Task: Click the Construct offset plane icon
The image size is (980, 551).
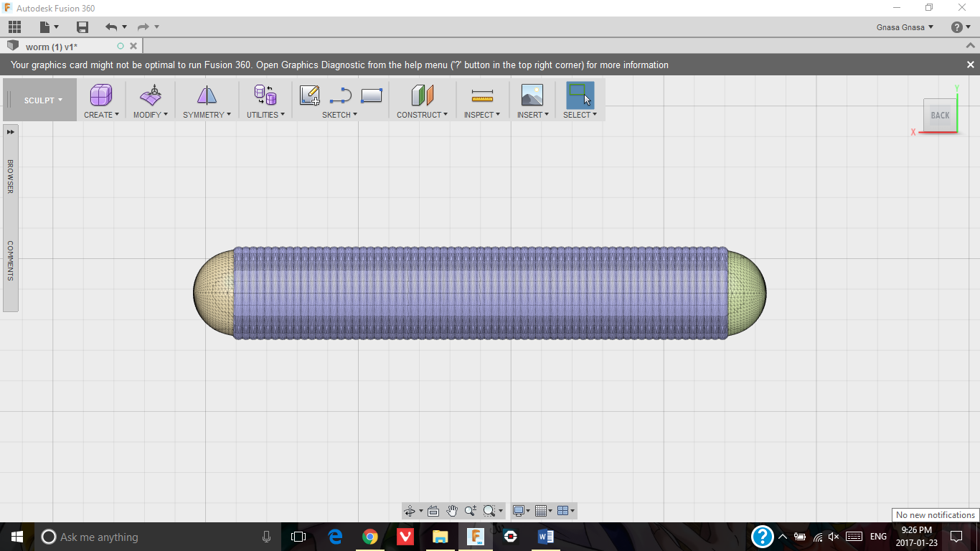Action: point(422,95)
